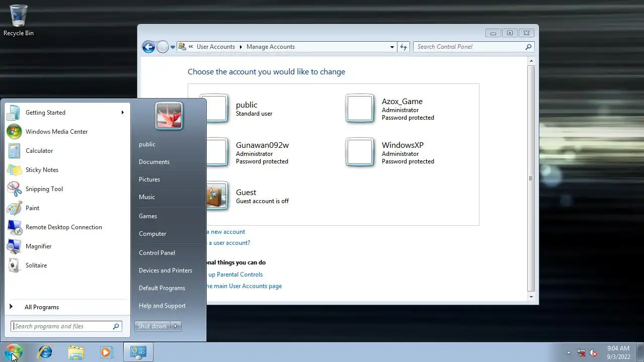This screenshot has height=362, width=644.
Task: Click the vertical scrollbar in Manage Accounts
Action: coord(531,178)
